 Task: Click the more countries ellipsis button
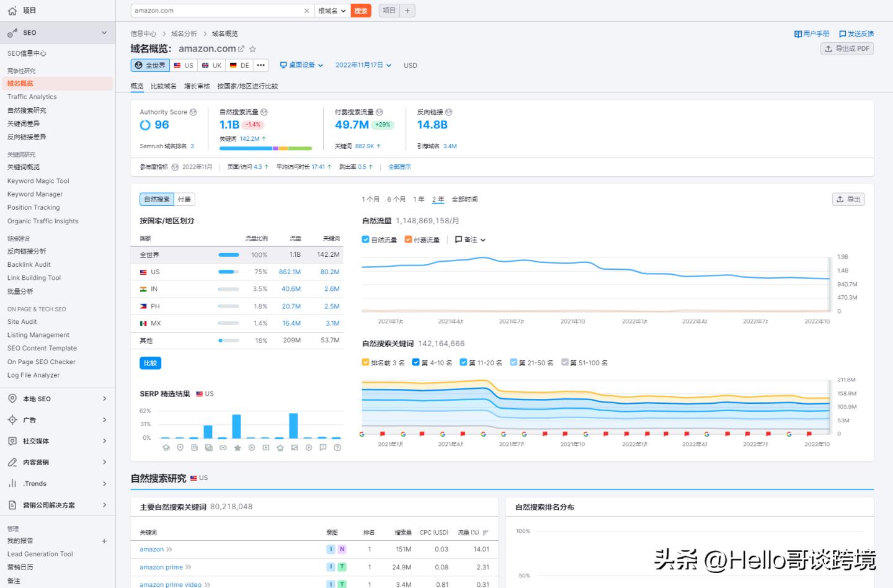[x=261, y=65]
